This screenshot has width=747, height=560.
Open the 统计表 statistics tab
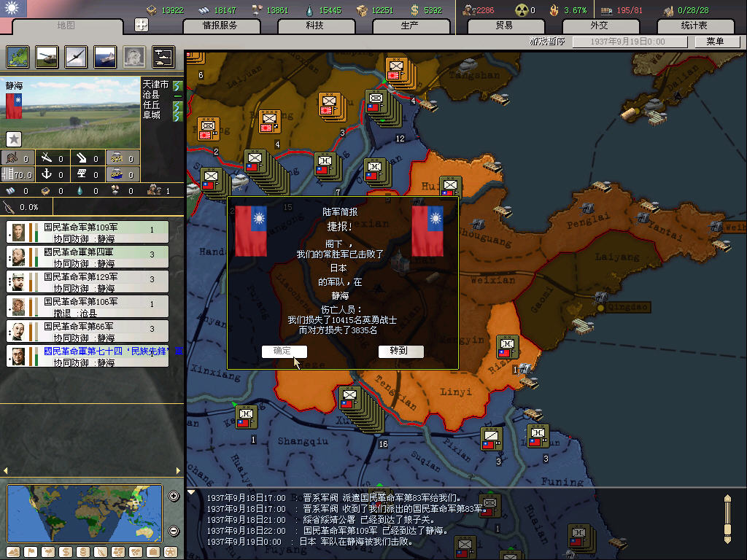point(695,26)
